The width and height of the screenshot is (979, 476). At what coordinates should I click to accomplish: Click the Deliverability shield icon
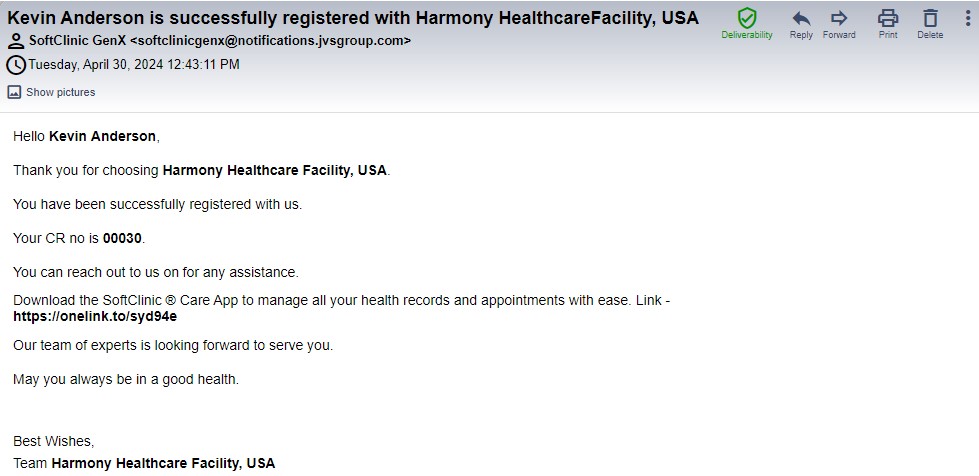point(747,18)
